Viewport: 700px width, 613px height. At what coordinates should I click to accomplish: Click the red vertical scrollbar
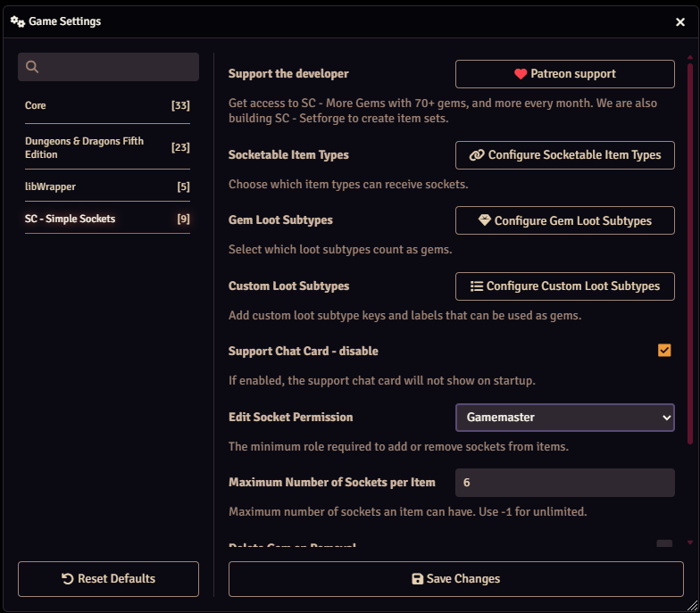pos(689,250)
